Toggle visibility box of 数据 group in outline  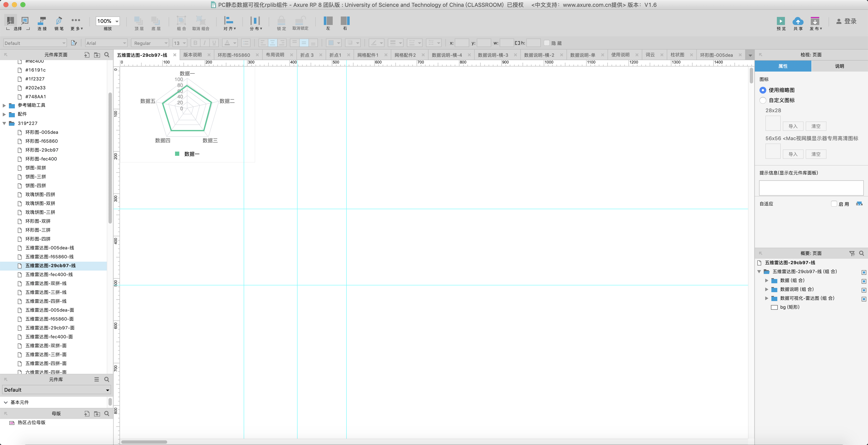click(864, 281)
